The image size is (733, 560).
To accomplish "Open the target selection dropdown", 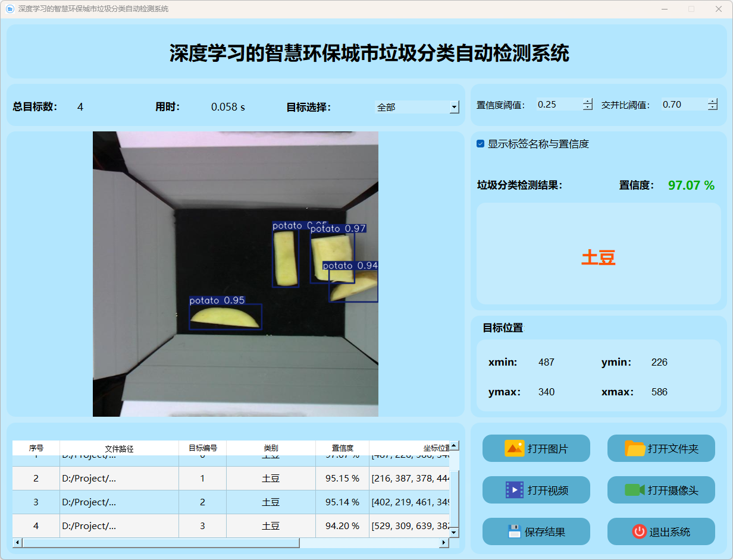I will 455,107.
